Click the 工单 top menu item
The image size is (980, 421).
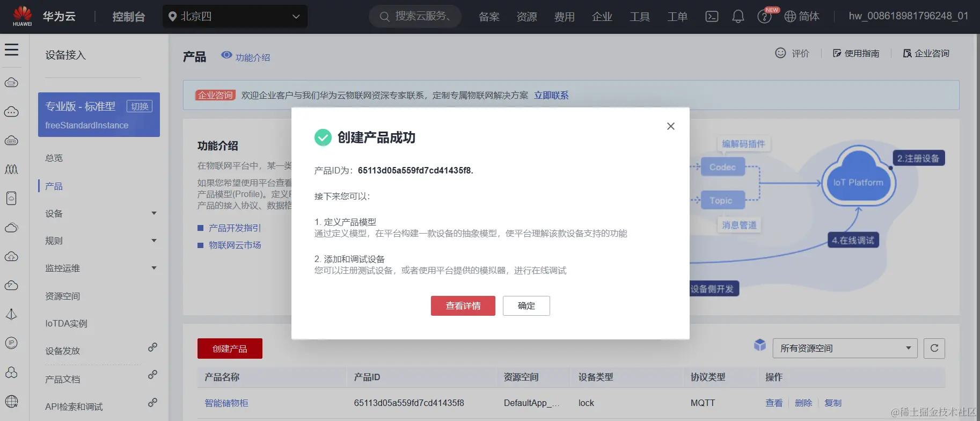point(677,17)
